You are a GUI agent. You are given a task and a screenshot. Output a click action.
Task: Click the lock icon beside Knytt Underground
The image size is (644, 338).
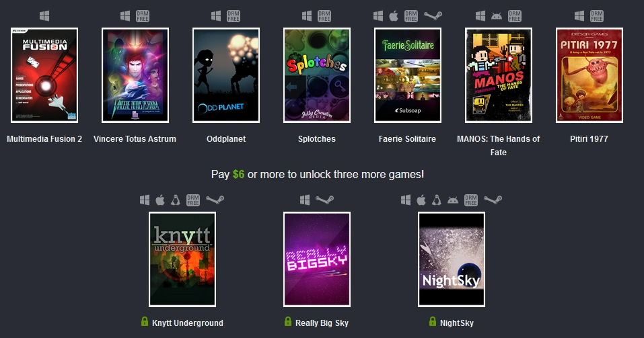(x=145, y=322)
